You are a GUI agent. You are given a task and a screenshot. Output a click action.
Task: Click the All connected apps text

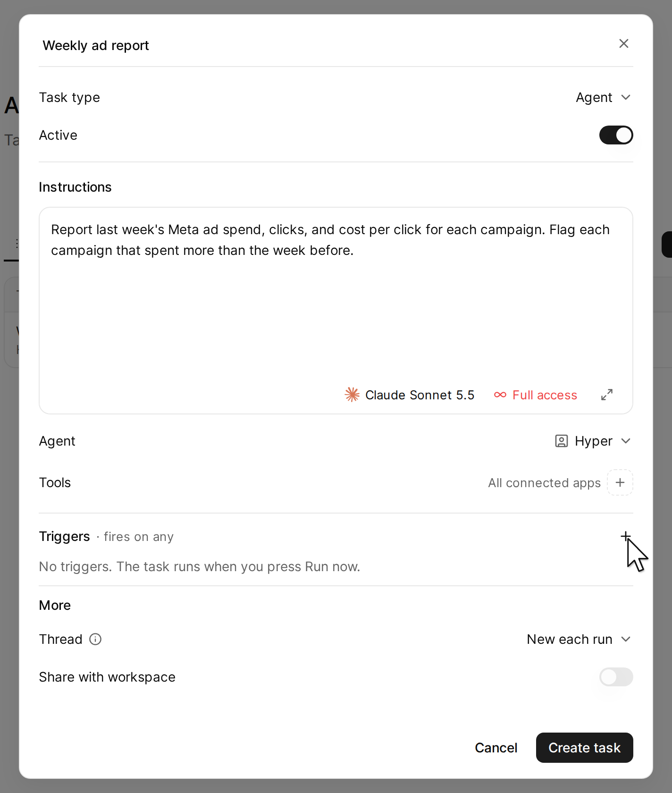click(x=544, y=483)
